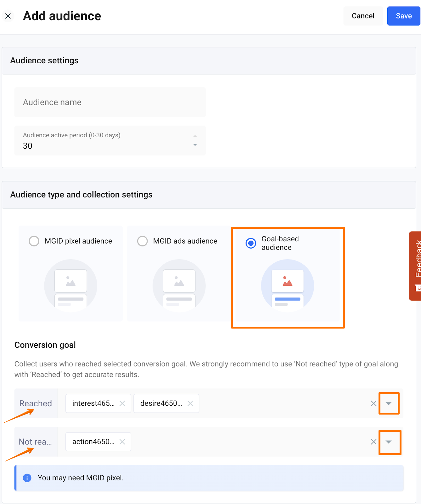
Task: Select MGID ads audience radio button
Action: point(143,241)
